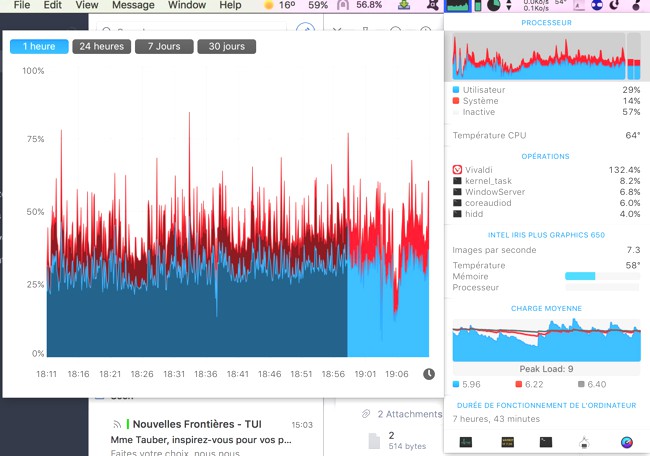Select the 1 heure time range
Screen dimensions: 650x456
(39, 47)
